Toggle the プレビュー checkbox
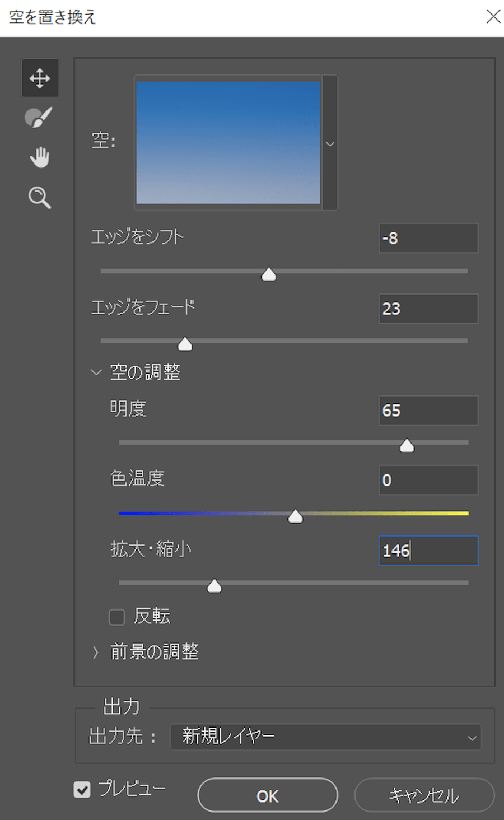The width and height of the screenshot is (504, 820). (82, 789)
